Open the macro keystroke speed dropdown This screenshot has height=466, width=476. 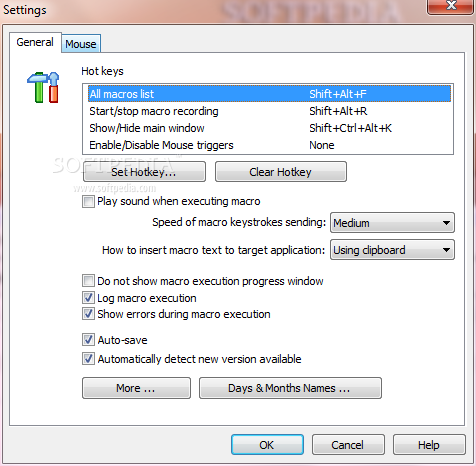392,223
